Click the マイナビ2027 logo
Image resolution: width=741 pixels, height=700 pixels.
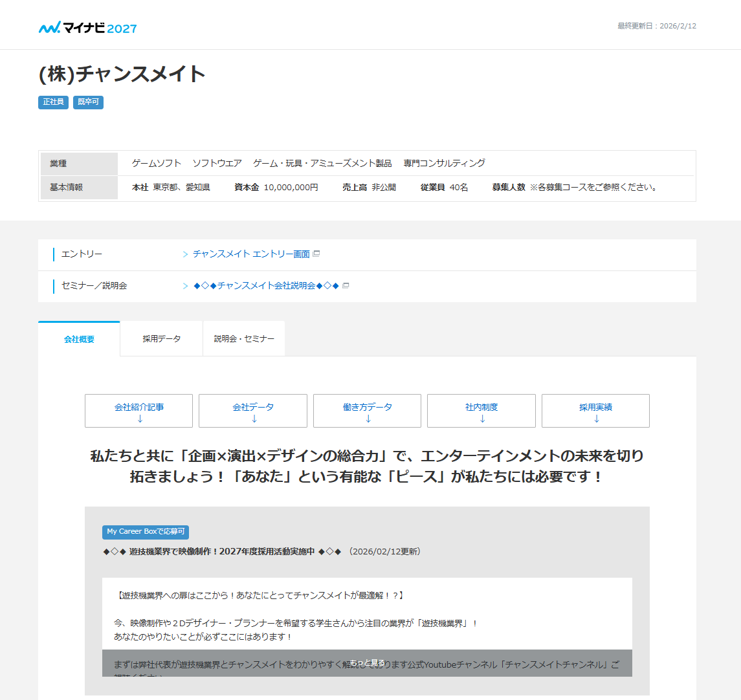87,28
